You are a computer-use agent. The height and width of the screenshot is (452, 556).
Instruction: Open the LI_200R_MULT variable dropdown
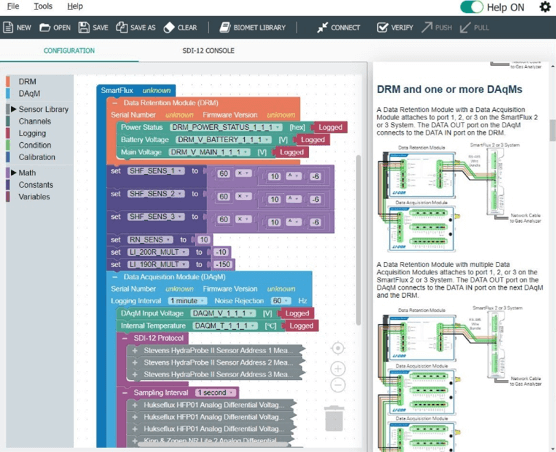[x=158, y=252]
